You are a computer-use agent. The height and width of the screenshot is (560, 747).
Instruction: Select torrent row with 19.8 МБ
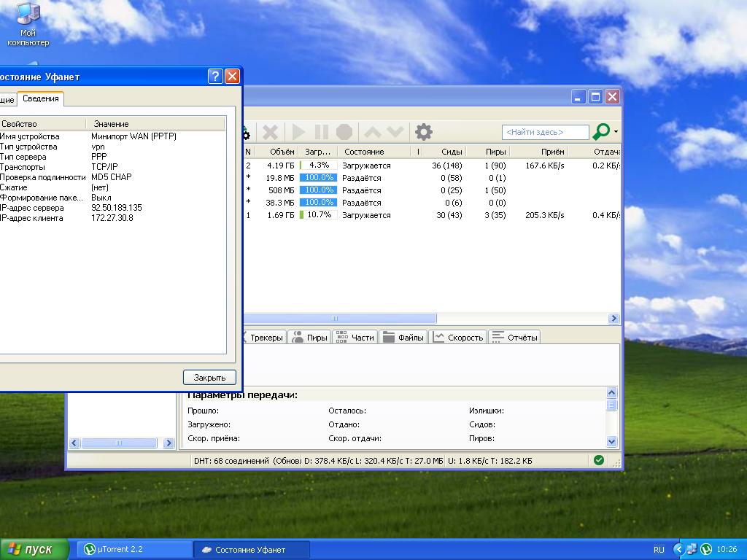[x=432, y=178]
